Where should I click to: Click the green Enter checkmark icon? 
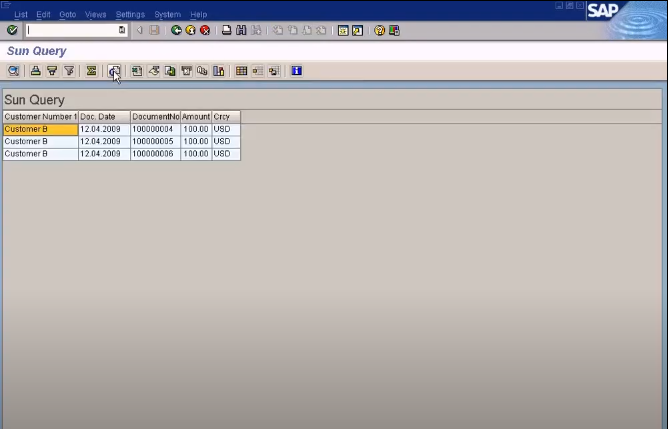[x=12, y=30]
